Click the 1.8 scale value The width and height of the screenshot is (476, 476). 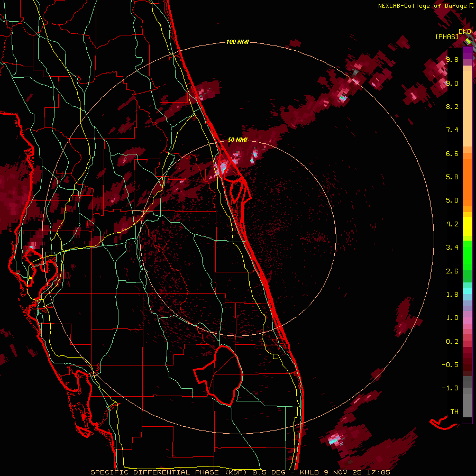[452, 295]
